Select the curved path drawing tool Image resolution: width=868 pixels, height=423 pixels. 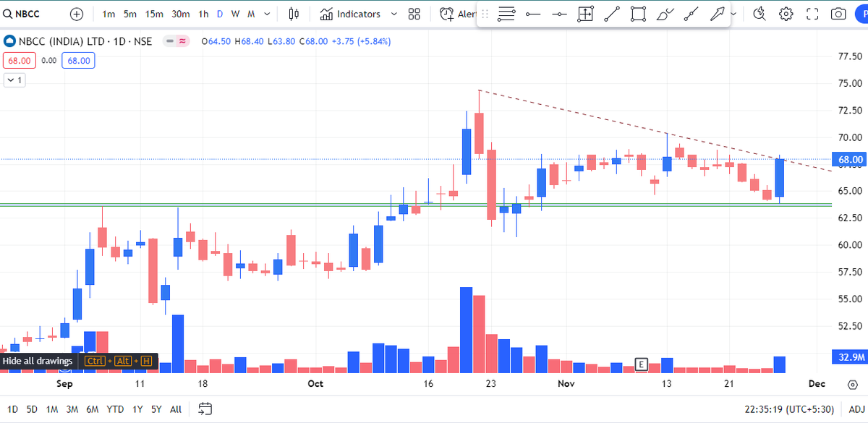pyautogui.click(x=665, y=14)
